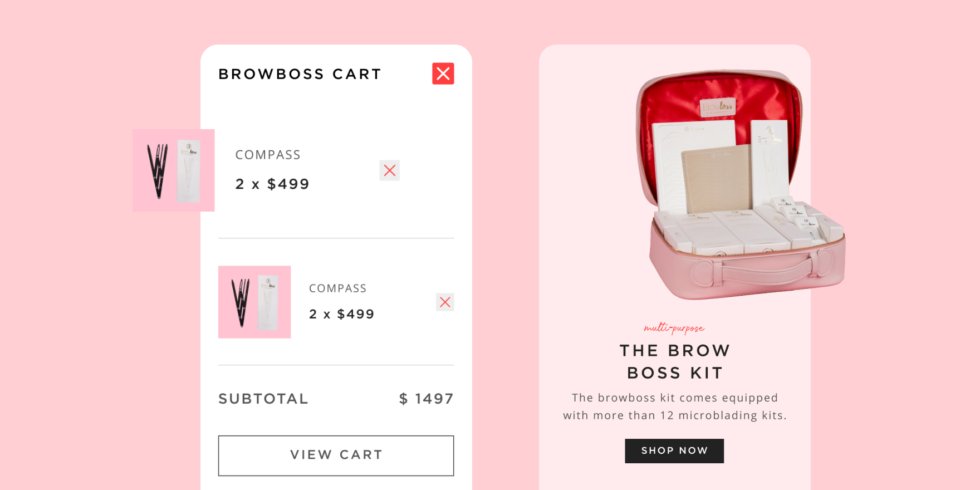
Task: Click the browboss kit description text
Action: click(675, 406)
